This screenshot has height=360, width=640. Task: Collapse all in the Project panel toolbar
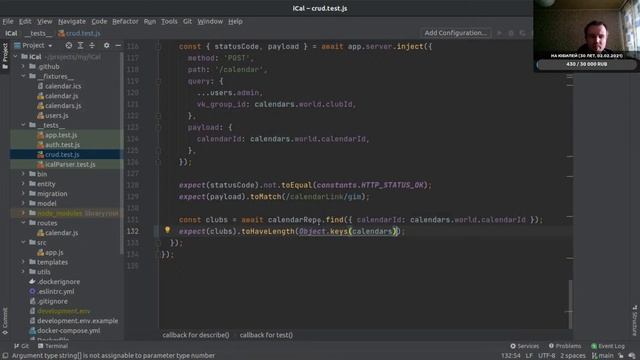coord(92,45)
